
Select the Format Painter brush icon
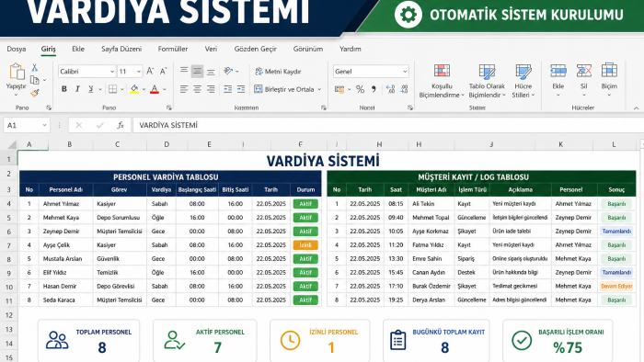pyautogui.click(x=35, y=94)
